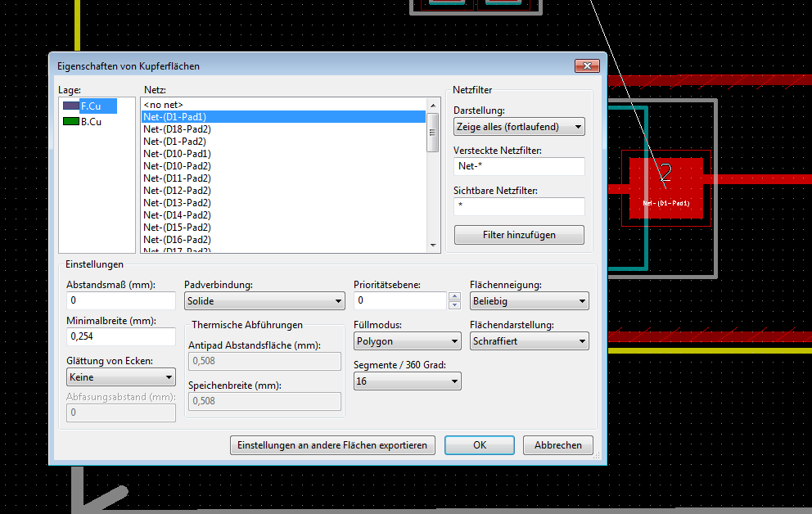This screenshot has width=812, height=514.
Task: Click the Abbrechen button
Action: [557, 445]
